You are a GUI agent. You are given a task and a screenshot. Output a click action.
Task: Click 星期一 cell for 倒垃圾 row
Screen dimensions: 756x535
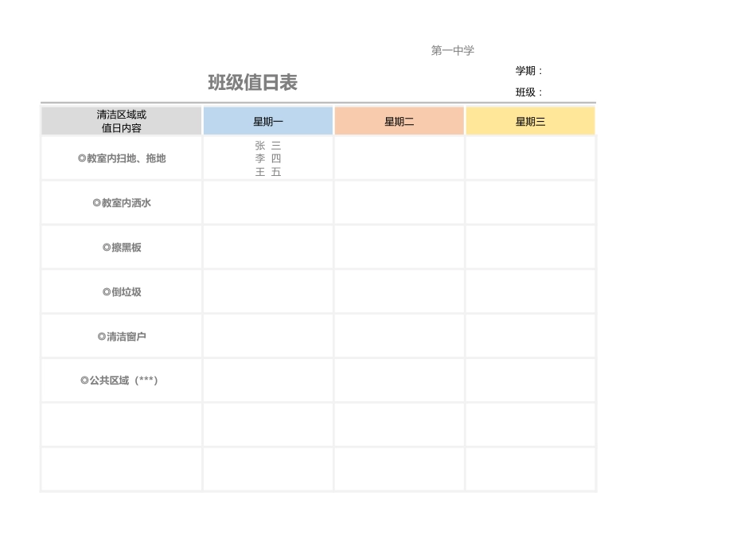268,292
